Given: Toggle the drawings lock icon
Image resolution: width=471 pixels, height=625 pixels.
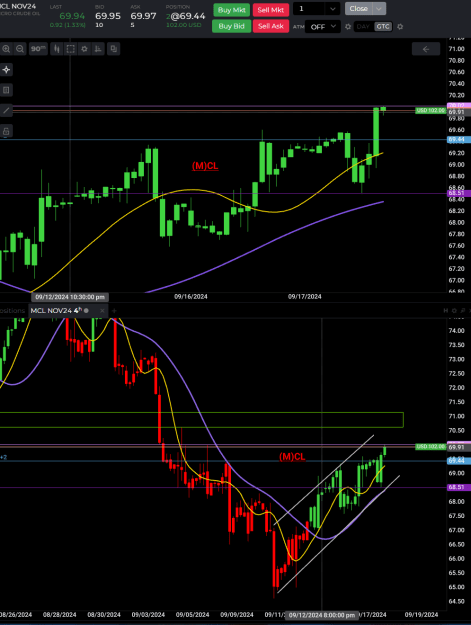Looking at the screenshot, I should (x=6, y=131).
